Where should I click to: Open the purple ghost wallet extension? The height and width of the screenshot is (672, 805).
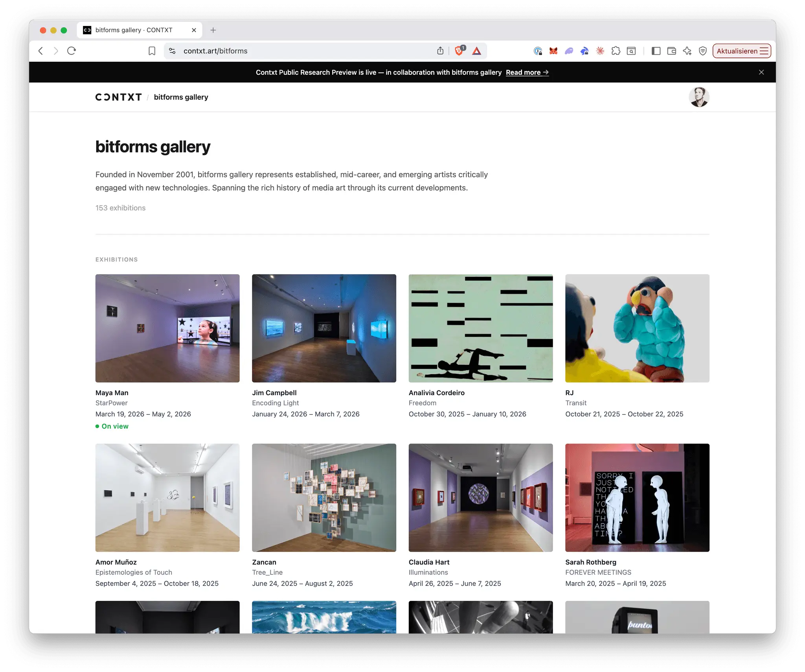click(569, 51)
